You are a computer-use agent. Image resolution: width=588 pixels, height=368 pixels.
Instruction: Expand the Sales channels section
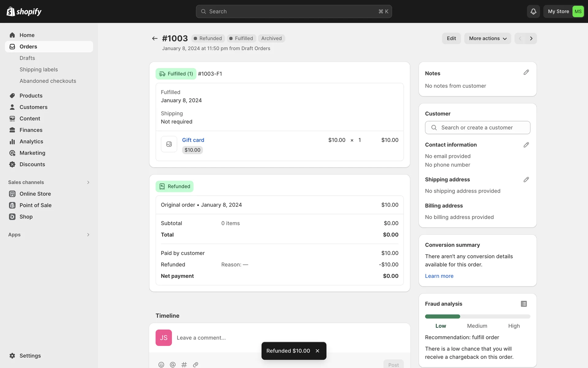[88, 182]
